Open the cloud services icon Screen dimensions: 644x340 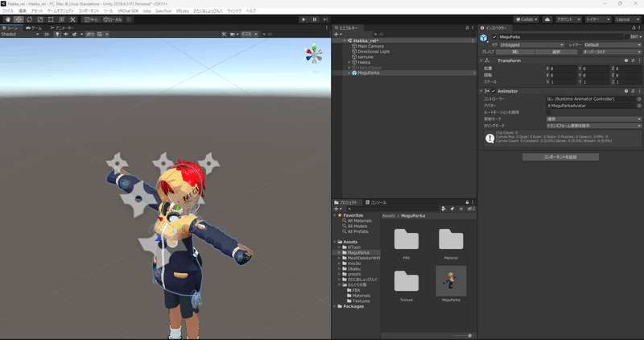click(547, 19)
